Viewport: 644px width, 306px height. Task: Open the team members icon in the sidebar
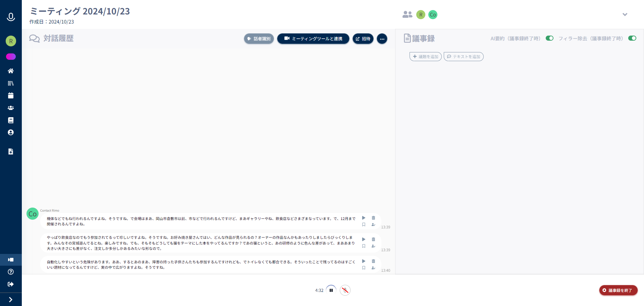11,108
